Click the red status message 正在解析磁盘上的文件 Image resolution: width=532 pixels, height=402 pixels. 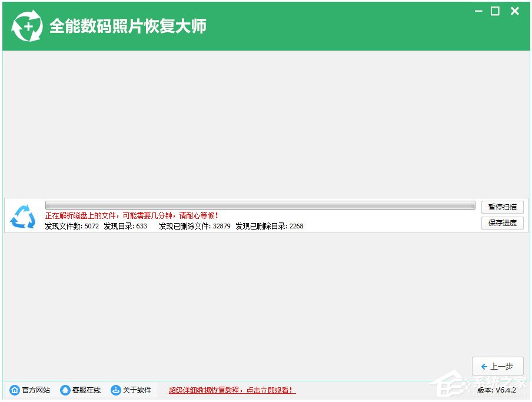pos(132,215)
